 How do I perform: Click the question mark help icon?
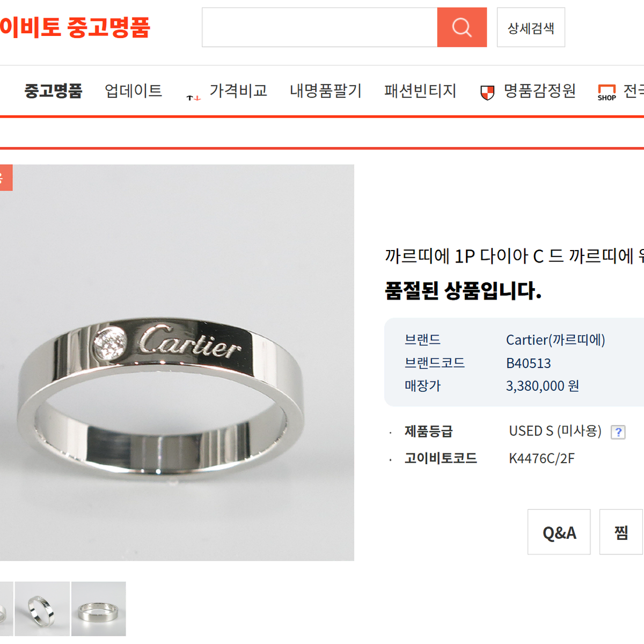pyautogui.click(x=618, y=432)
